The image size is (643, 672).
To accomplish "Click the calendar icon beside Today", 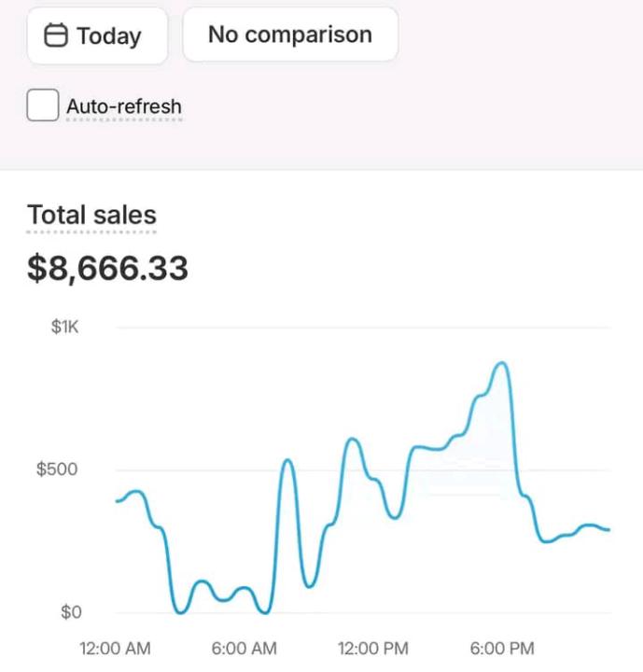I will 58,36.
